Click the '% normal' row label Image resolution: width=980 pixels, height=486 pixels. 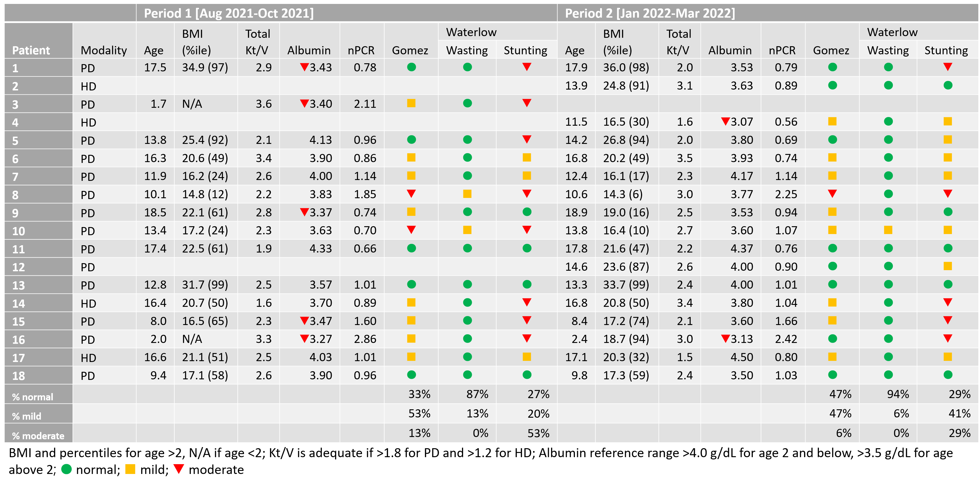coord(33,397)
